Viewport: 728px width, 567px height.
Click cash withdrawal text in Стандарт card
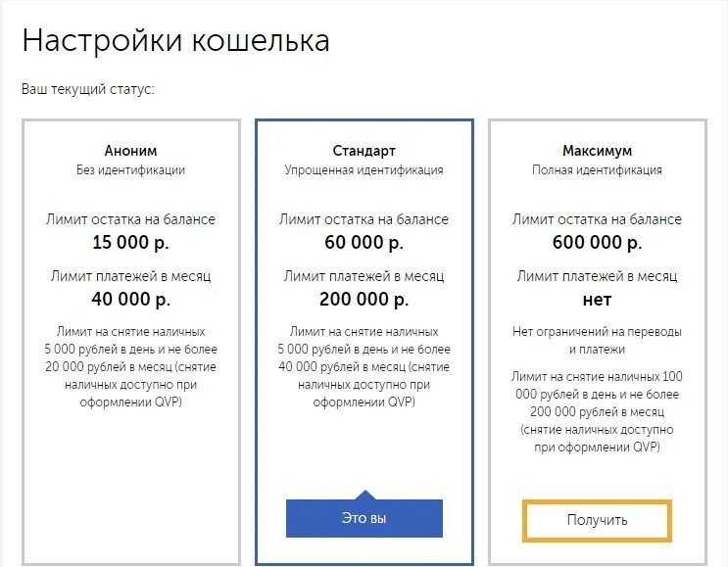point(364,366)
